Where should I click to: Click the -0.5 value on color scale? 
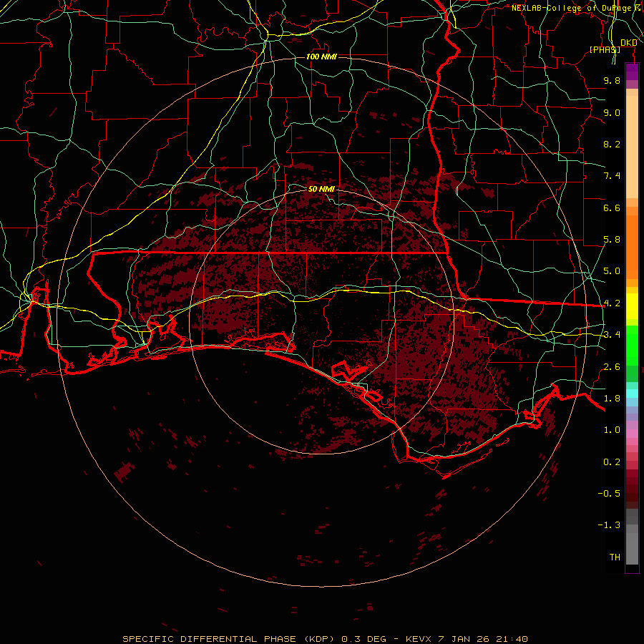point(609,494)
